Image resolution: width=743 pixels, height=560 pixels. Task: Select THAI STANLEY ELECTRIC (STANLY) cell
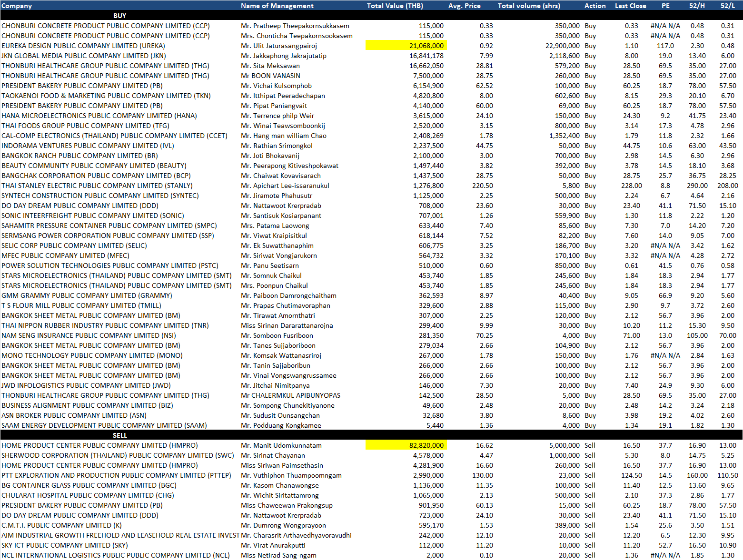(97, 186)
